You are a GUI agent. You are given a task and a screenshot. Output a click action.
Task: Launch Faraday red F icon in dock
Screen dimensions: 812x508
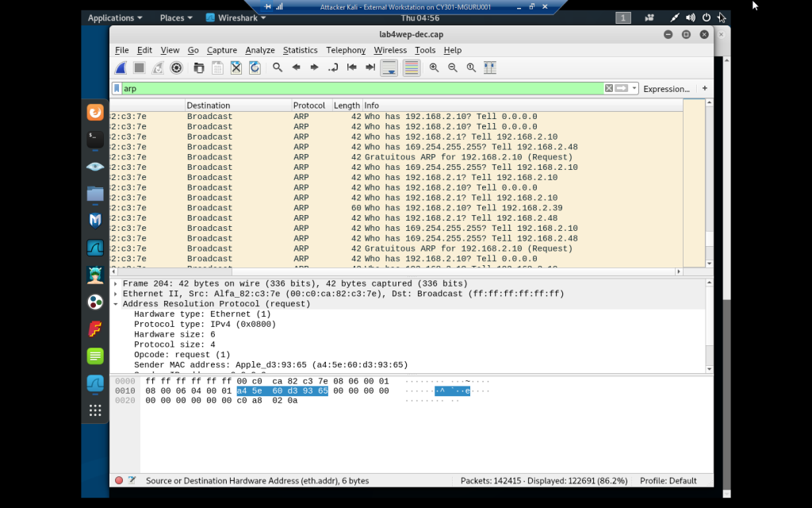coord(95,329)
